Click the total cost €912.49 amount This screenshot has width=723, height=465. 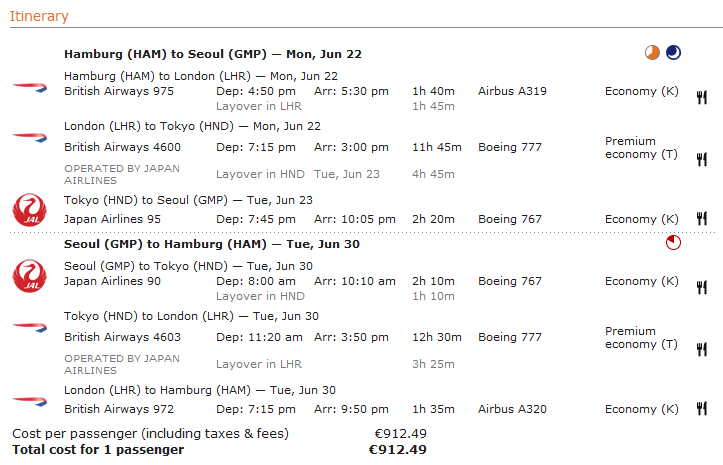click(397, 449)
